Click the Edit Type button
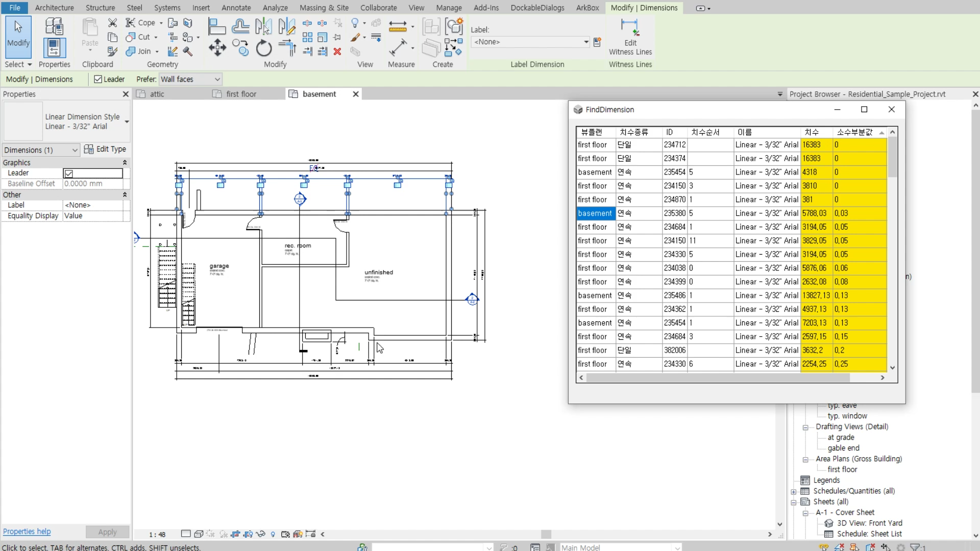The height and width of the screenshot is (551, 980). 105,149
